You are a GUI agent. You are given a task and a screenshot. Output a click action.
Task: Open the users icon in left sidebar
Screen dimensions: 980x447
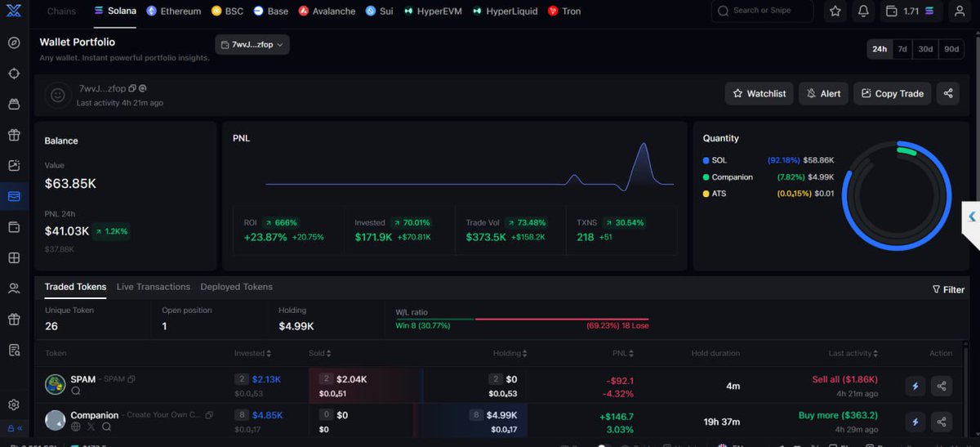point(14,288)
